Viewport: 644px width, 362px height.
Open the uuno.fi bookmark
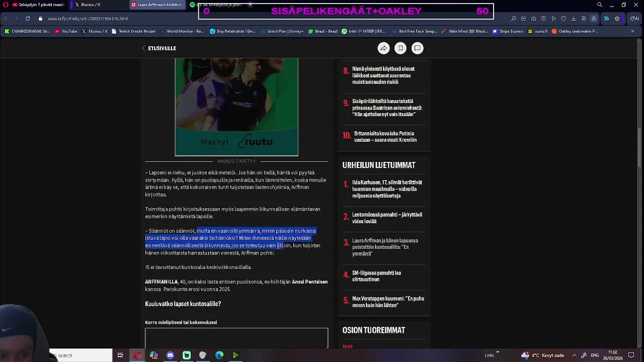537,31
